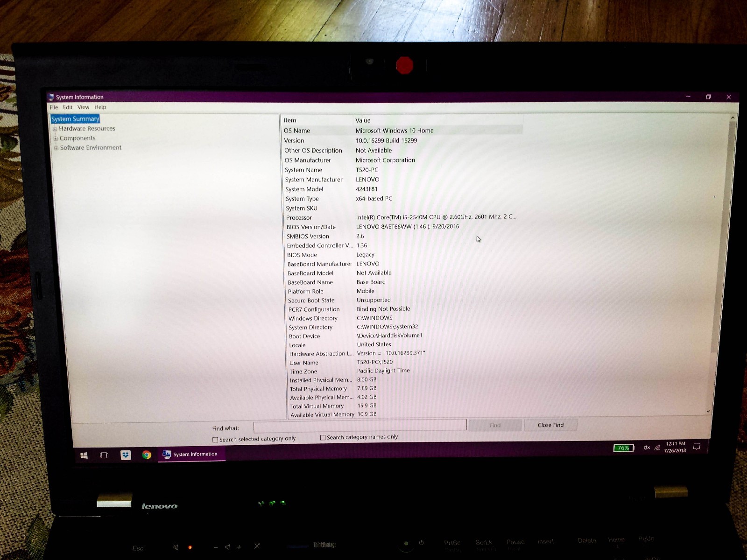Click the Find button
This screenshot has height=560, width=747.
coord(495,425)
